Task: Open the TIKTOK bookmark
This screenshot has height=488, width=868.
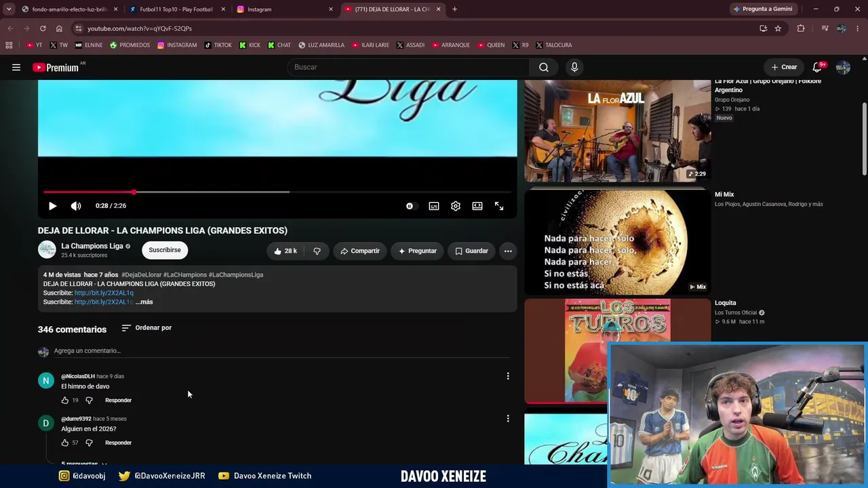Action: pyautogui.click(x=218, y=45)
